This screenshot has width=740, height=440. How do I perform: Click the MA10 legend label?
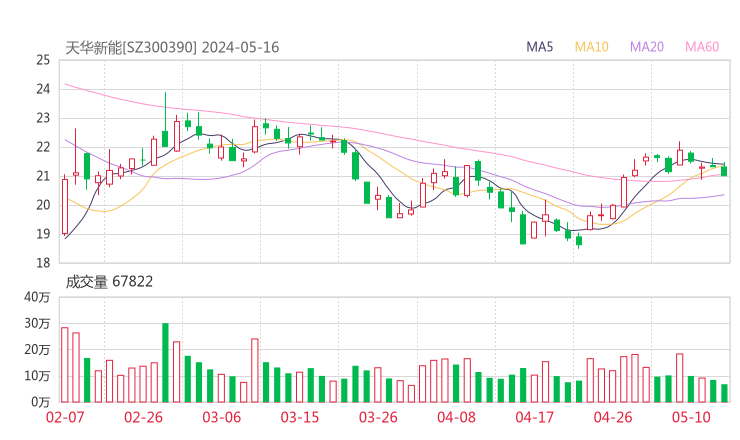point(591,47)
